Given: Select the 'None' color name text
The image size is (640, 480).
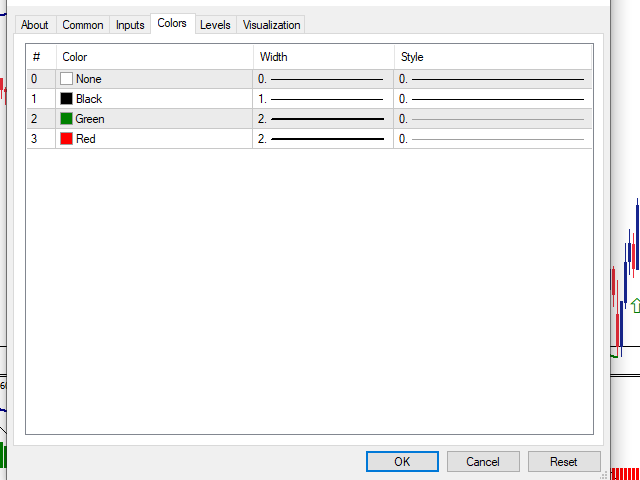Looking at the screenshot, I should point(89,79).
